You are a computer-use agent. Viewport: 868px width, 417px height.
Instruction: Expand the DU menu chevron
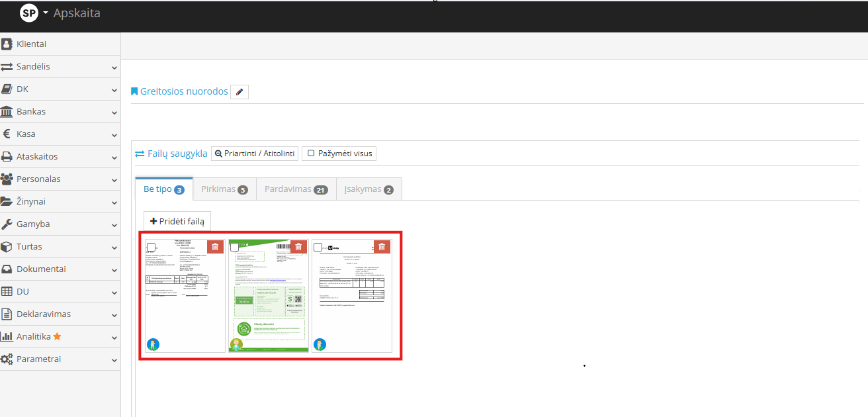[x=114, y=293]
